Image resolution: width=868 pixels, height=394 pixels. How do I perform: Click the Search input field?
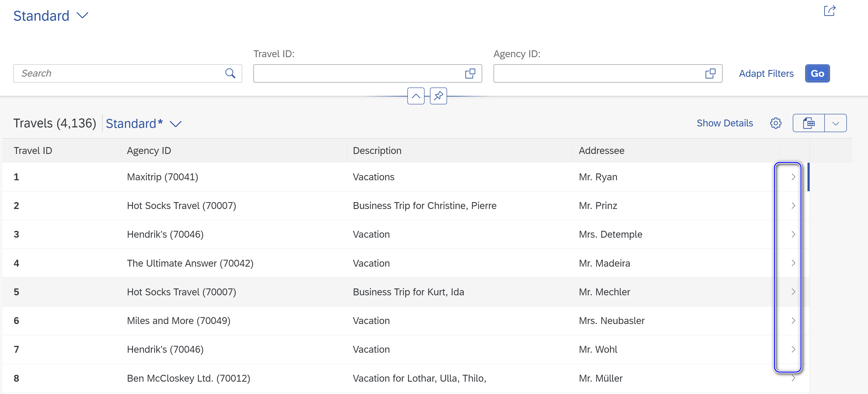click(118, 73)
